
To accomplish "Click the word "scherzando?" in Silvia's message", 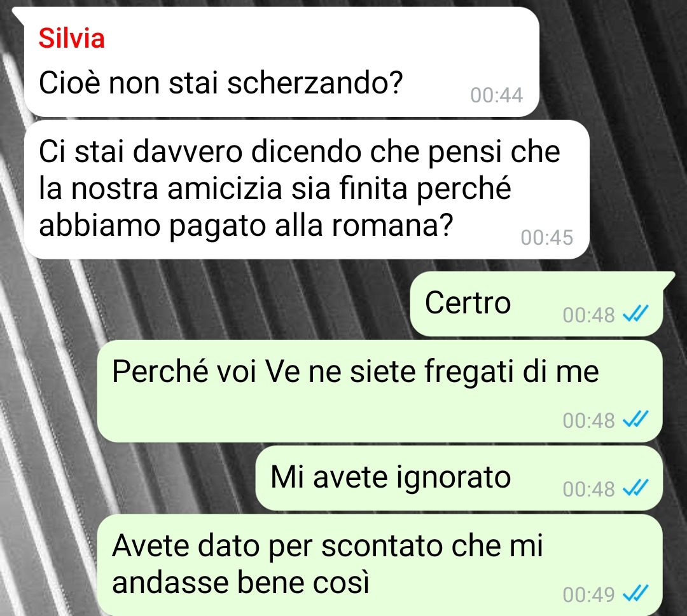I will 315,83.
